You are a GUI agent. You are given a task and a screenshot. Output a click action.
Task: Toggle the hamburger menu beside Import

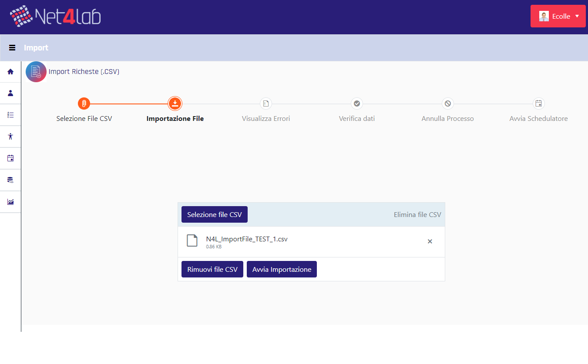(x=12, y=48)
